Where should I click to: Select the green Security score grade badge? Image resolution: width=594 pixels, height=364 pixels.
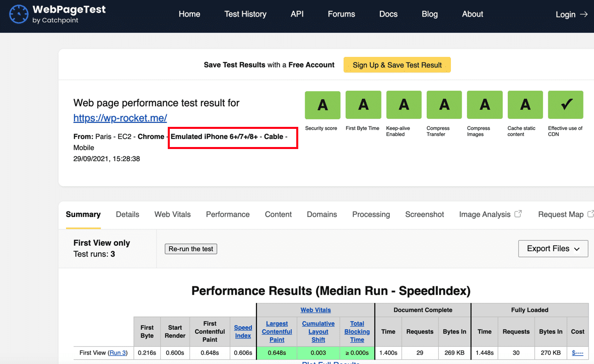[322, 105]
